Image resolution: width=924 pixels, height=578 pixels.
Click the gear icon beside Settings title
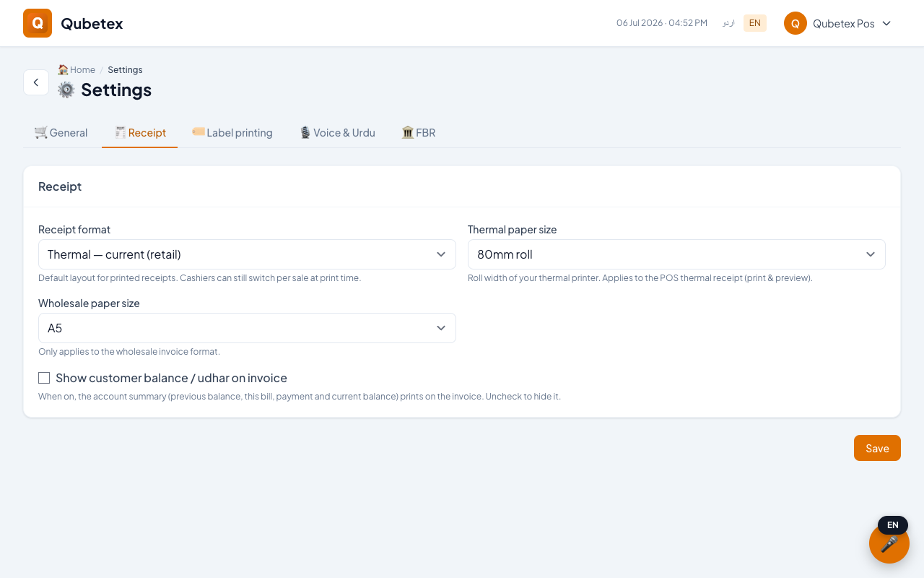click(x=66, y=90)
